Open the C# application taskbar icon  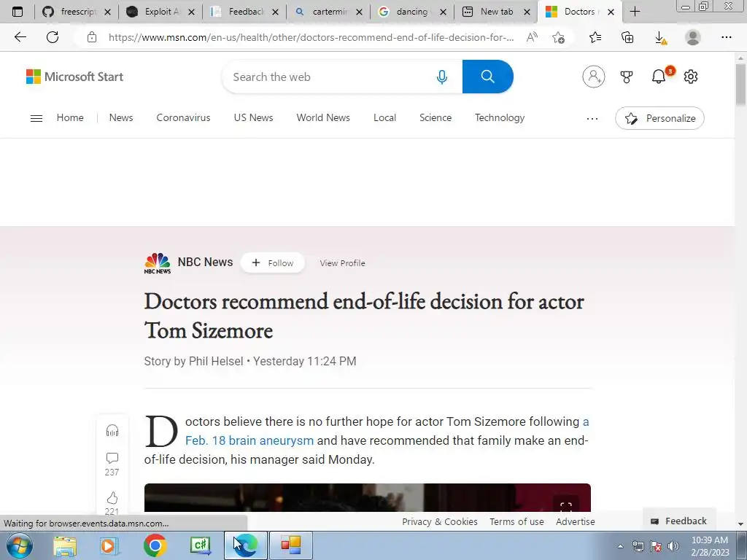[x=200, y=545]
